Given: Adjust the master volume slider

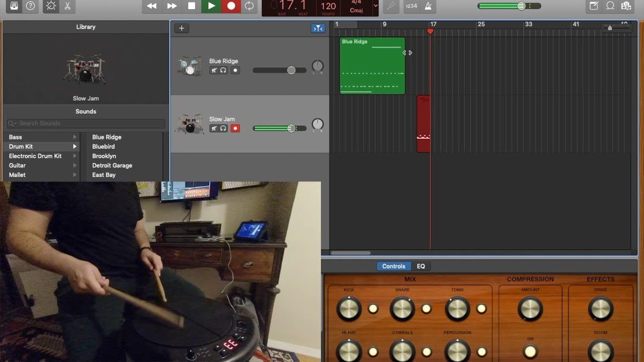Looking at the screenshot, I should pyautogui.click(x=509, y=6).
